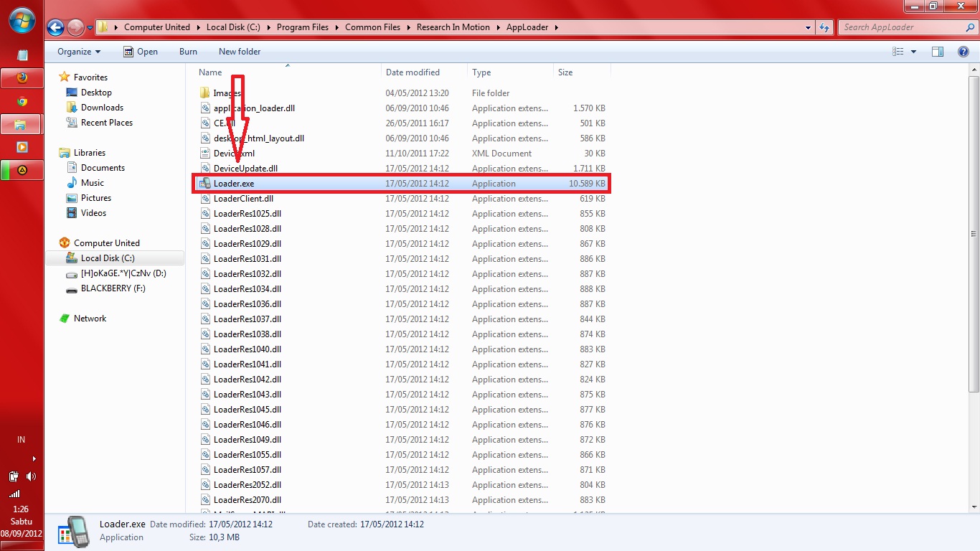Select Libraries in the navigation pane
Screen dimensions: 980x551
(90, 153)
